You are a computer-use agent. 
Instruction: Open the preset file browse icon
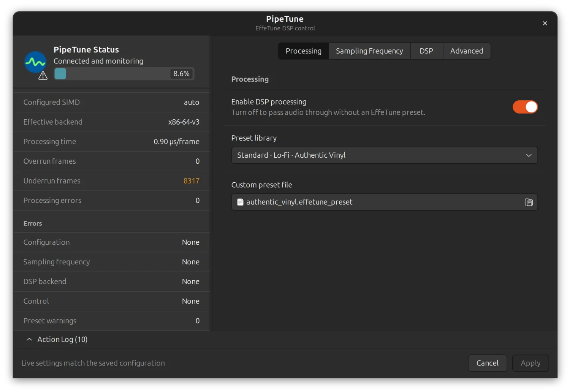click(529, 202)
